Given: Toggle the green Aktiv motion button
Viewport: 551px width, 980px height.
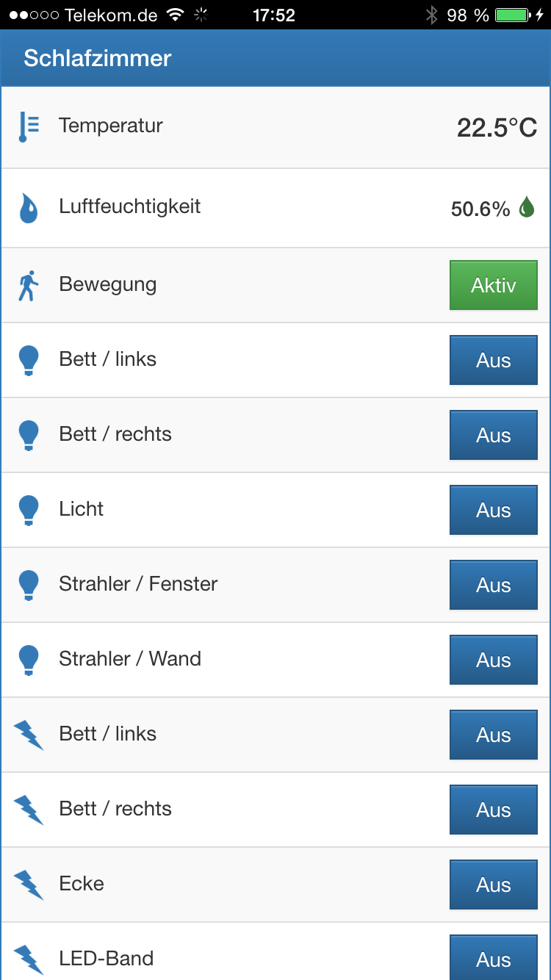Looking at the screenshot, I should [493, 285].
